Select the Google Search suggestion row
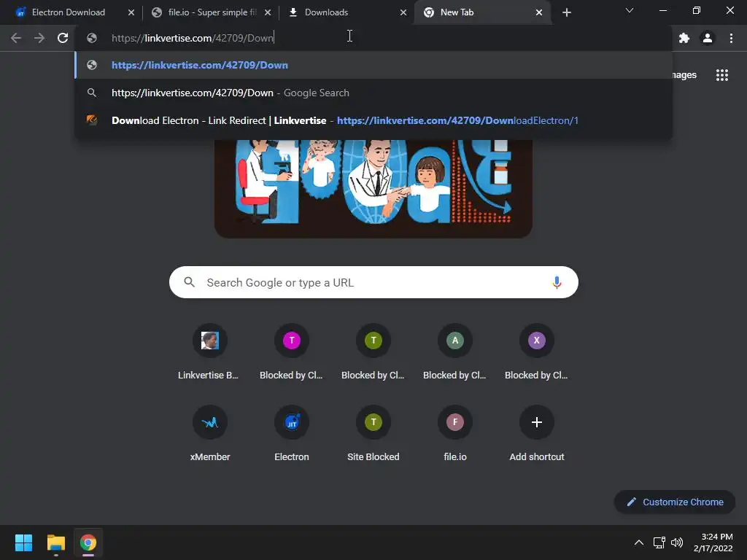Viewport: 747px width, 560px height. tap(373, 93)
